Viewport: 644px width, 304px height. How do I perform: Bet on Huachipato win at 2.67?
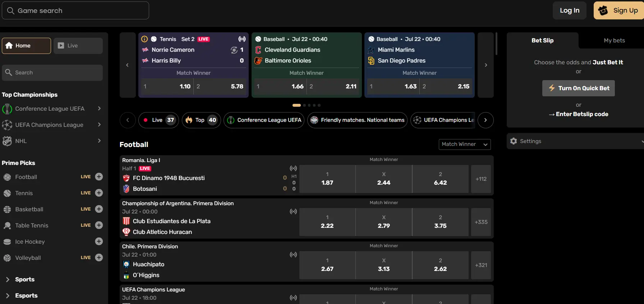pos(327,265)
